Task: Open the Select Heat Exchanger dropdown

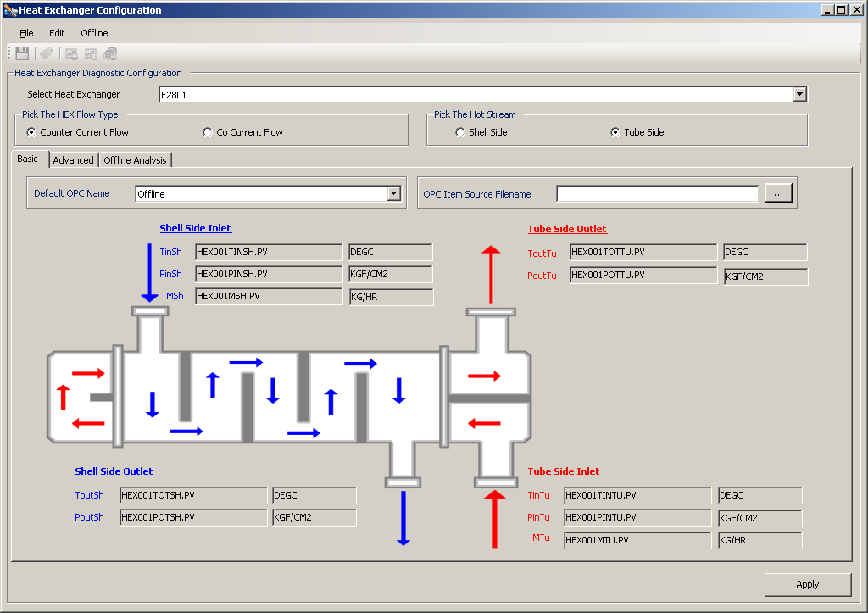Action: [799, 94]
